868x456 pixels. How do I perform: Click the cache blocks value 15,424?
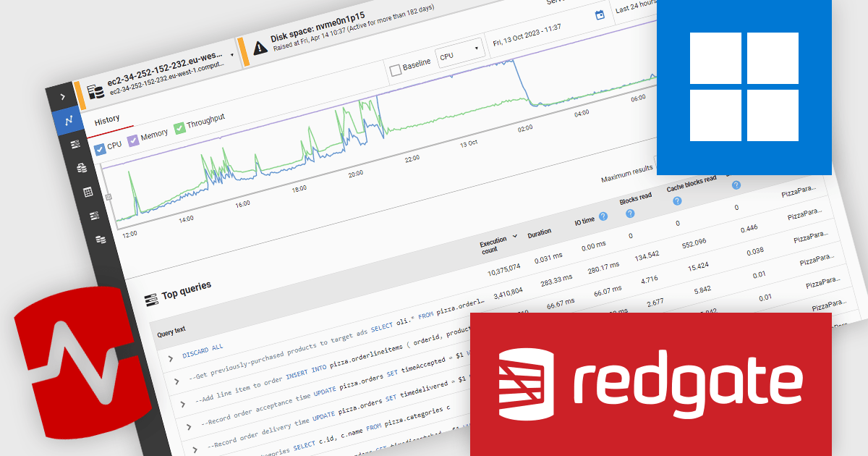coord(699,267)
